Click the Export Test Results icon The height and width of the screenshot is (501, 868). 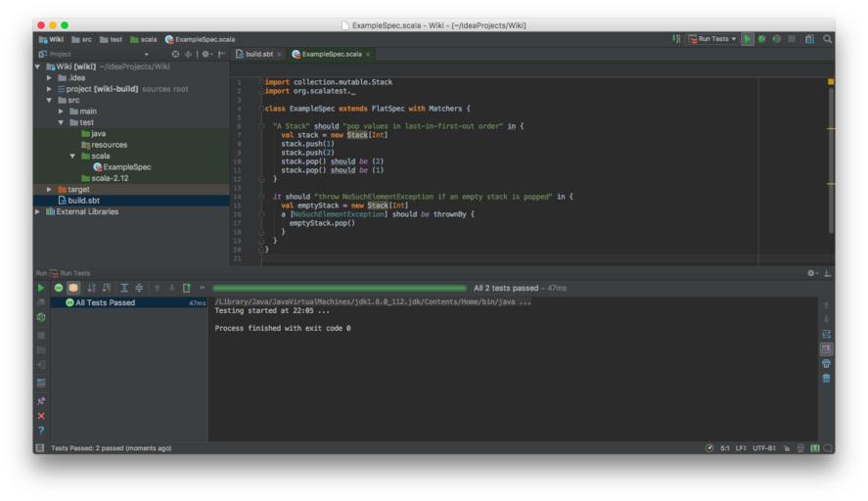[186, 289]
